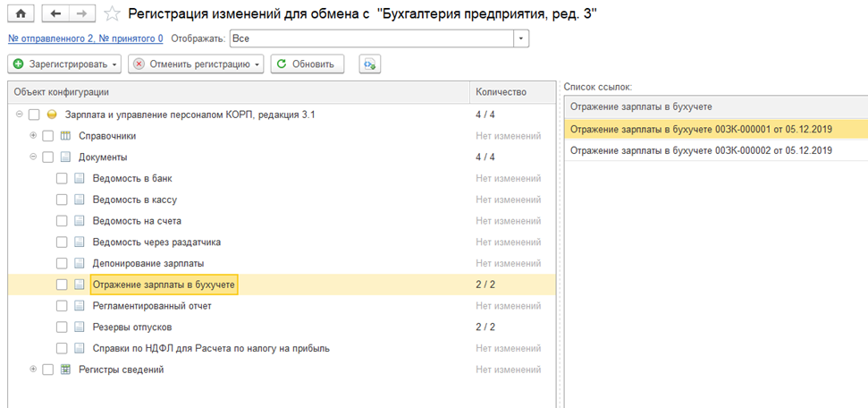The height and width of the screenshot is (408, 868).
Task: Tick the Резервы отпусков checkbox
Action: [62, 327]
